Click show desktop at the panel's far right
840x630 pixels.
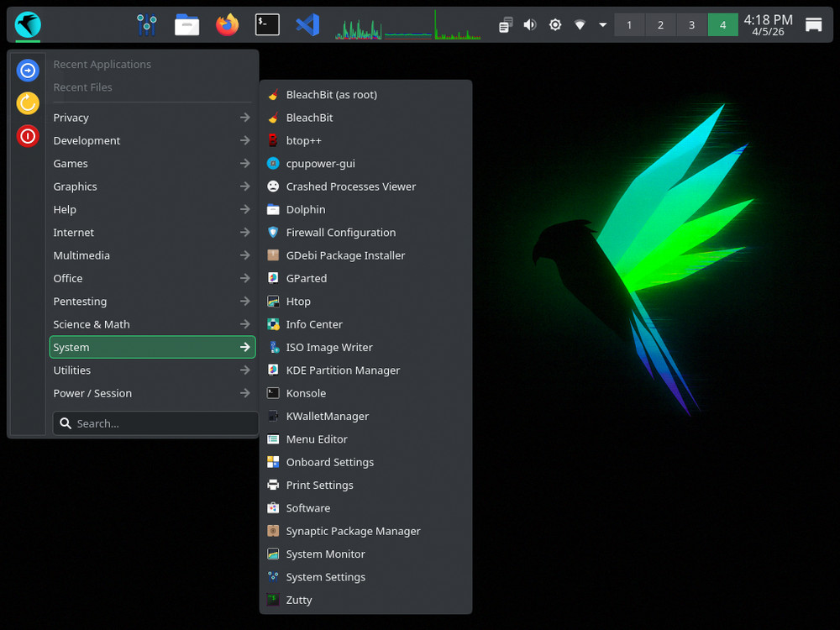coord(813,24)
